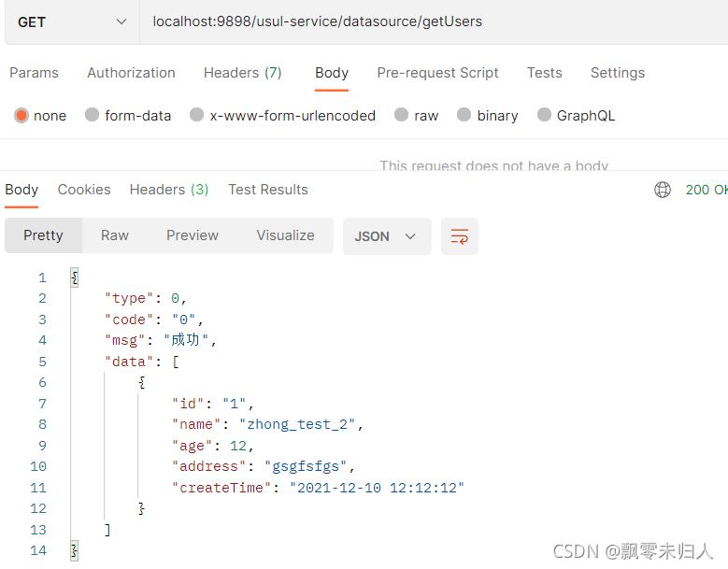Collapse the data array bracket on line 5
The image size is (728, 569).
(x=176, y=362)
